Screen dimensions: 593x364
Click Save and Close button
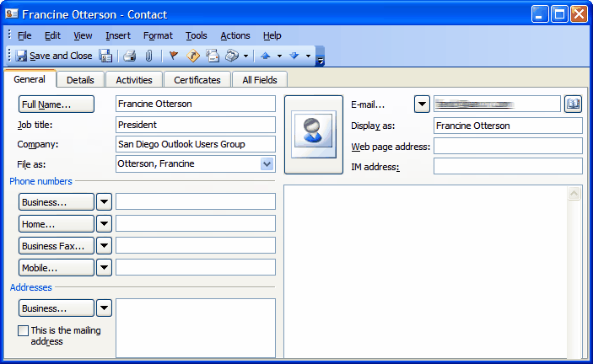(x=54, y=56)
